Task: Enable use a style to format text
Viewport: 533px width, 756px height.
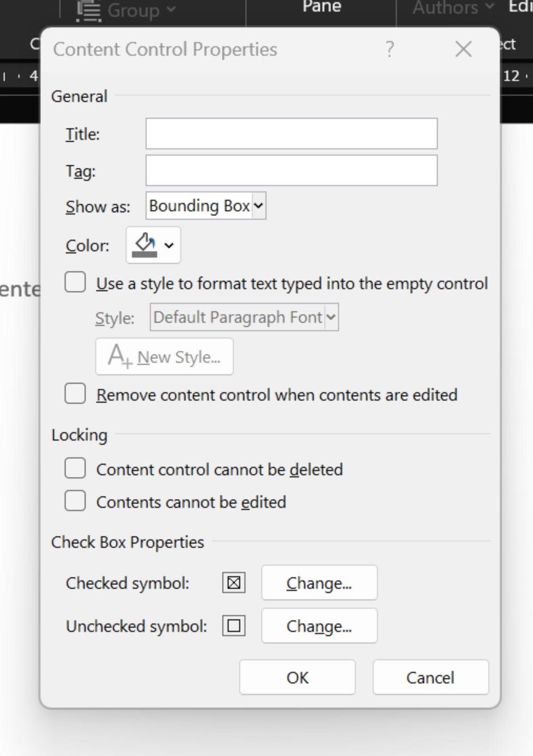Action: (75, 283)
